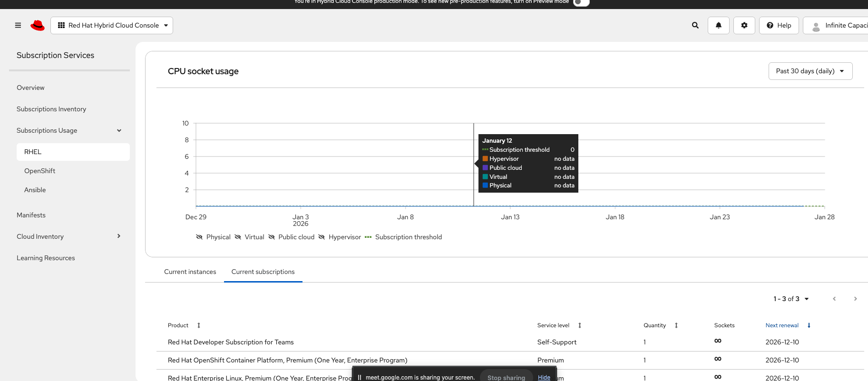The height and width of the screenshot is (381, 868).
Task: Go to next page of subscriptions
Action: (x=855, y=299)
